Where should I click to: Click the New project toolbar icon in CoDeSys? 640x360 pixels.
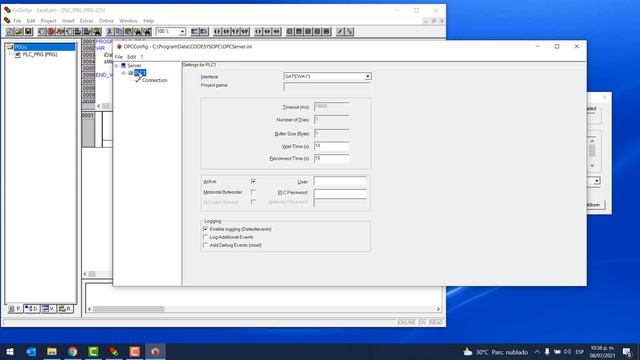click(x=9, y=31)
